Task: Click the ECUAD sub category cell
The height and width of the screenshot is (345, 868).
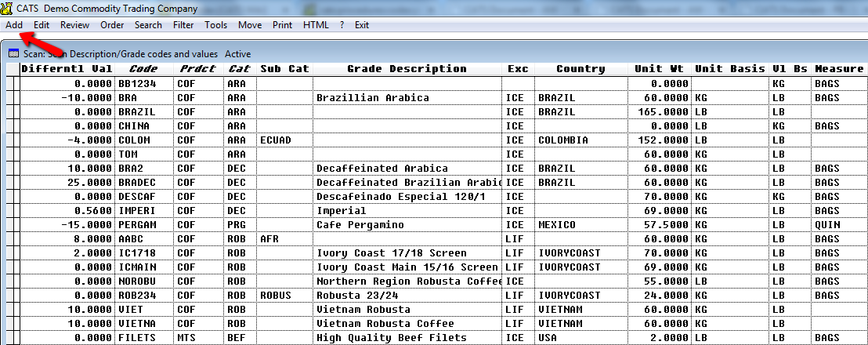Action: [x=276, y=140]
